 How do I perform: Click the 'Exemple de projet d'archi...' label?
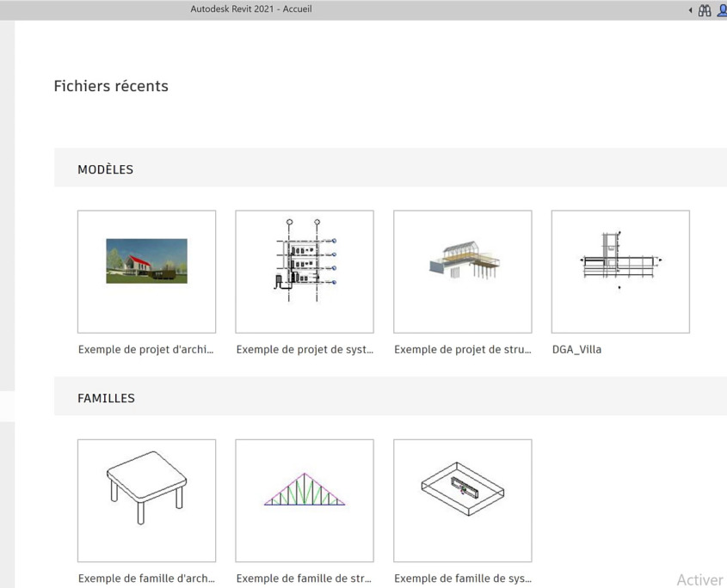click(146, 349)
